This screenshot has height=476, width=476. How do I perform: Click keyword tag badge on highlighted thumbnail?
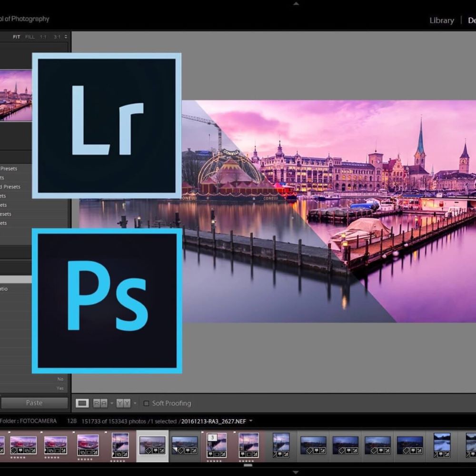pyautogui.click(x=149, y=451)
